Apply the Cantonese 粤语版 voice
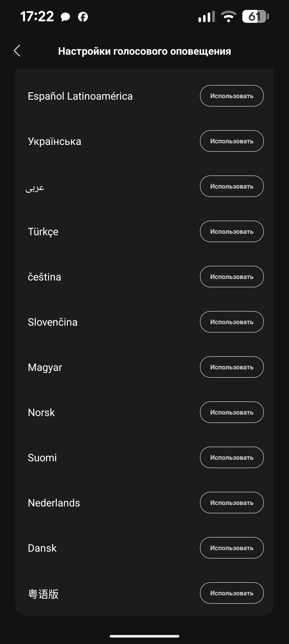289x644 pixels. coord(232,593)
